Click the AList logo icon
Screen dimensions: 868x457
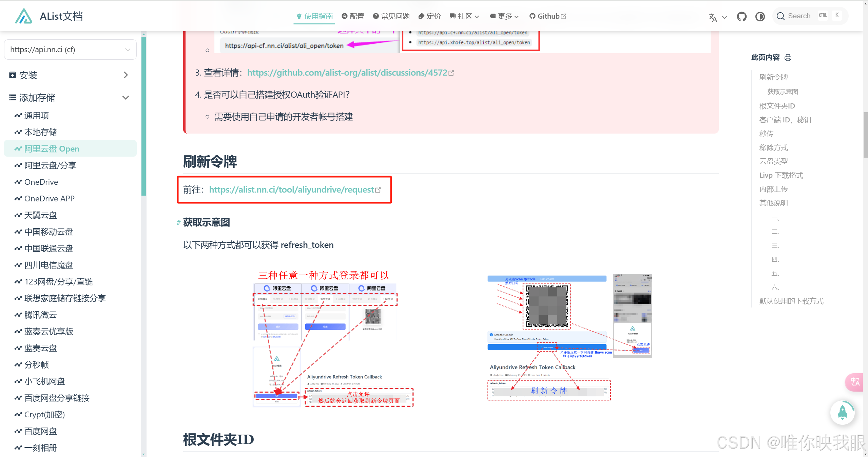pyautogui.click(x=23, y=16)
